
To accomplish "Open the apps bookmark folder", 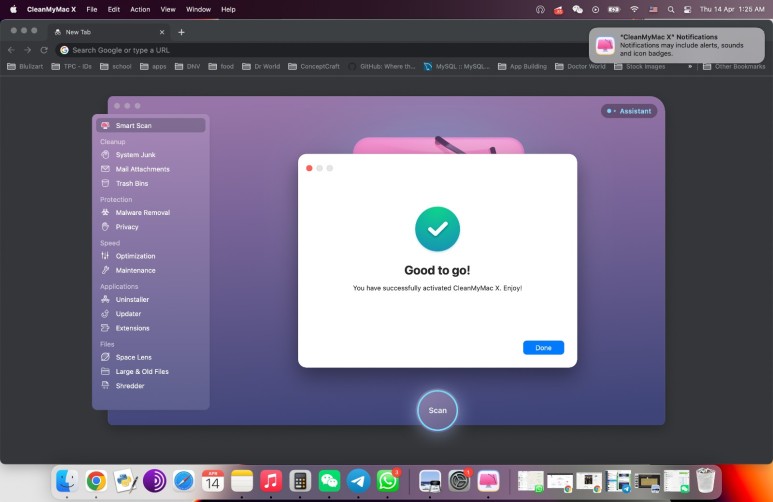I will 153,67.
